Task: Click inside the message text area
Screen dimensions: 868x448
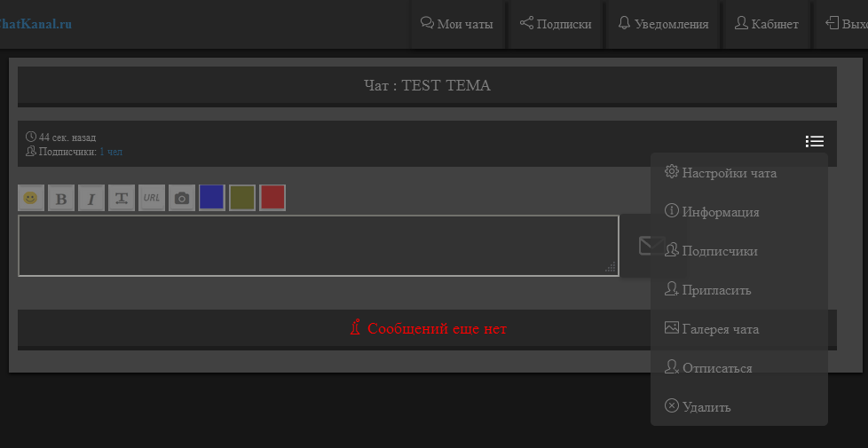Action: (x=318, y=246)
